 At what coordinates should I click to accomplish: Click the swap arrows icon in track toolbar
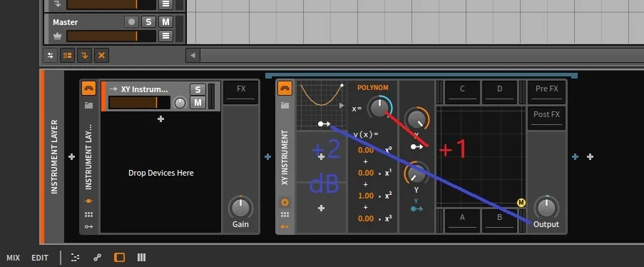point(51,55)
